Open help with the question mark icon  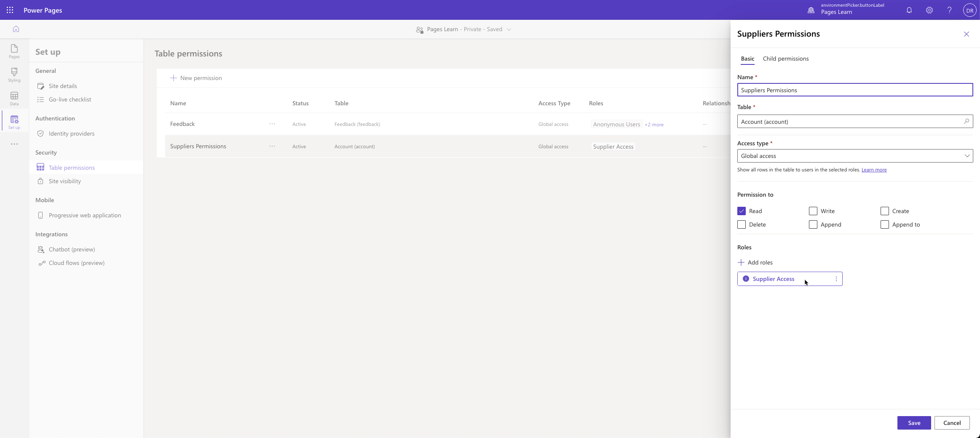(x=948, y=10)
